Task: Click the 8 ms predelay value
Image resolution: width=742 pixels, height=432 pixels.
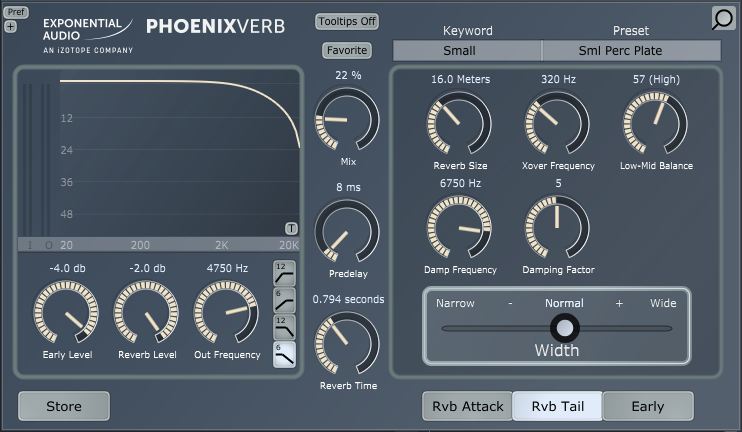Action: (348, 187)
